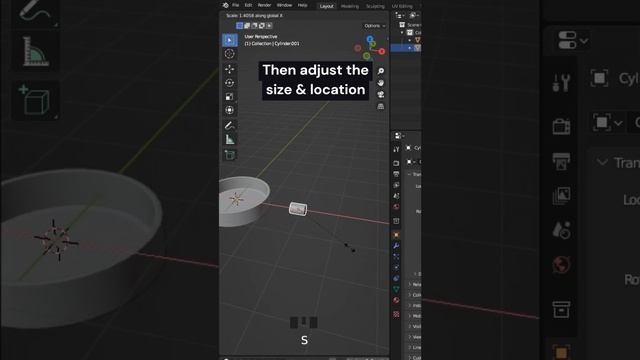The image size is (640, 360).
Task: Enable the Extend Selection mode icon
Action: 247,26
